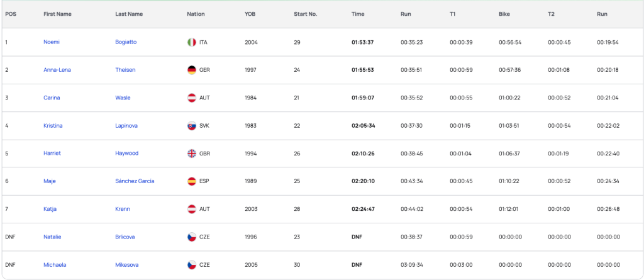Image resolution: width=644 pixels, height=280 pixels.
Task: Click the Krenn last name link
Action: click(x=123, y=209)
